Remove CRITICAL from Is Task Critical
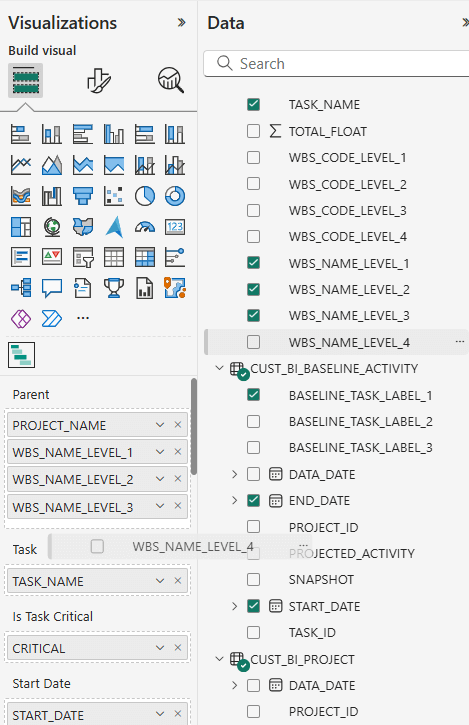 [178, 648]
